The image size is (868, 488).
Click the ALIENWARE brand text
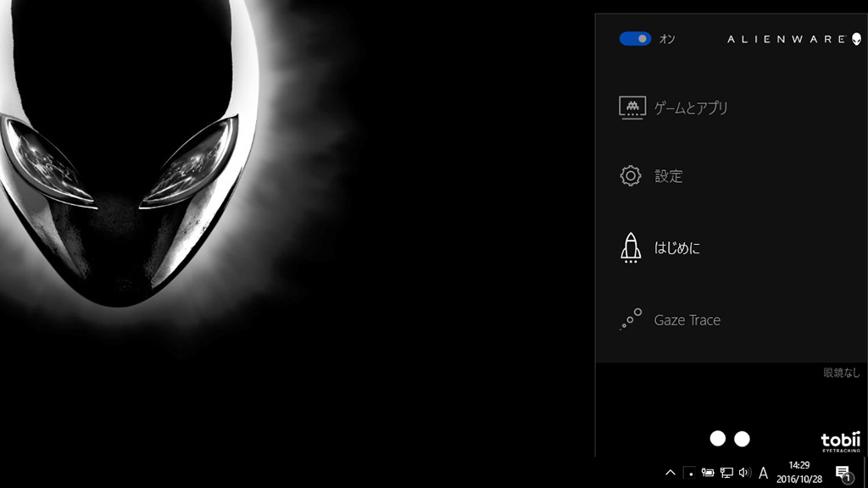pos(787,39)
